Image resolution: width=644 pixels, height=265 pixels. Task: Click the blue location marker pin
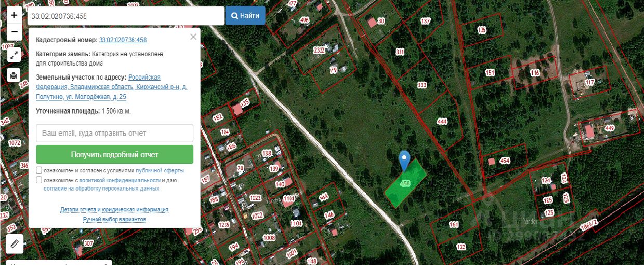click(404, 161)
